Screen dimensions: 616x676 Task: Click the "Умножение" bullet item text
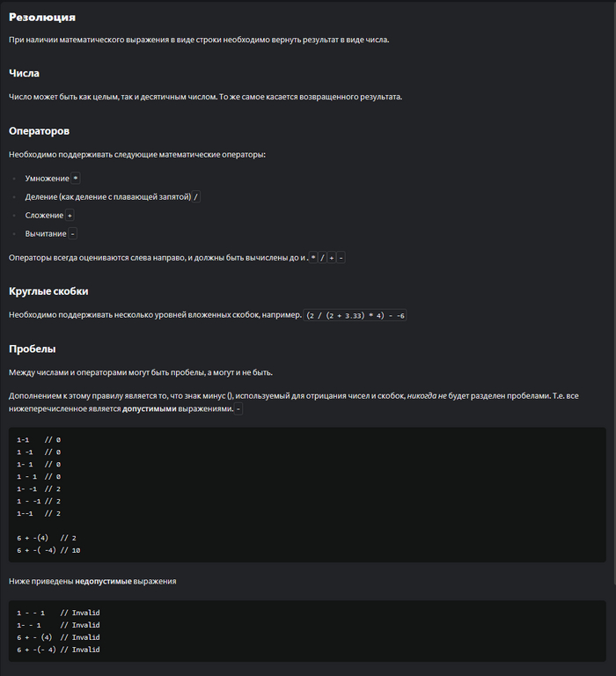coord(47,178)
